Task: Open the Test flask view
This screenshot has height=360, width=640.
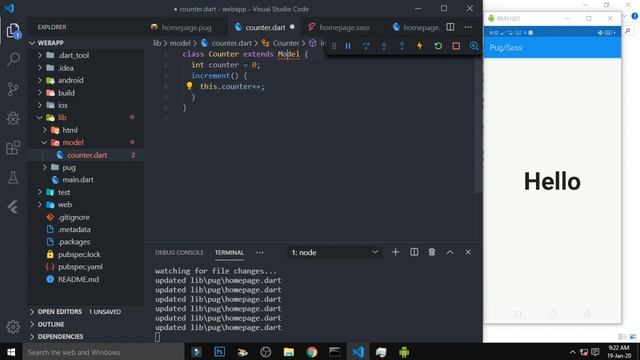Action: coord(13,178)
